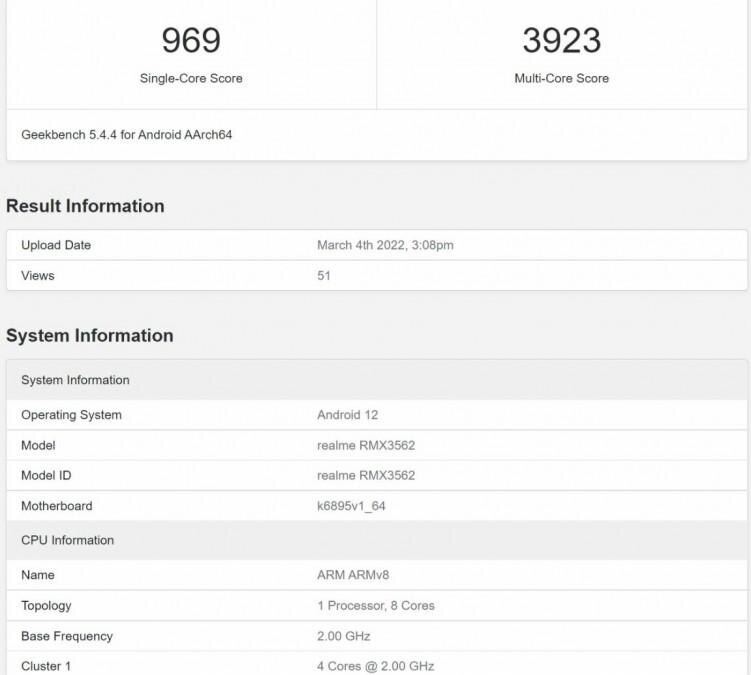Click the large System Information section heading

90,336
